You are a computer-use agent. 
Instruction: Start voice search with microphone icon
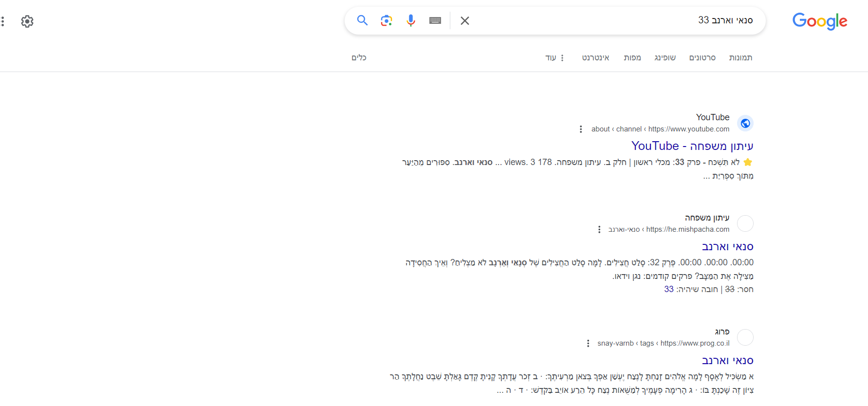(411, 20)
